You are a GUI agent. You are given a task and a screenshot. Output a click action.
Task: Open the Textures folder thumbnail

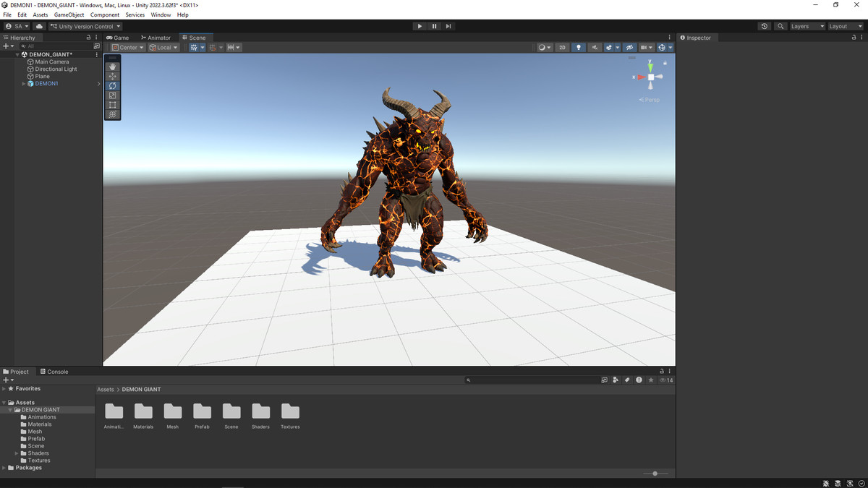click(x=290, y=412)
